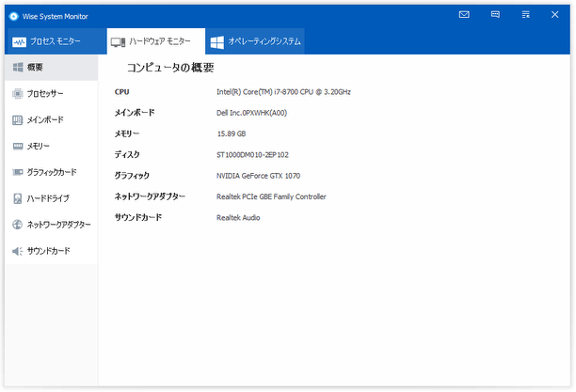Click the mainboard icon in sidebar

coord(17,120)
